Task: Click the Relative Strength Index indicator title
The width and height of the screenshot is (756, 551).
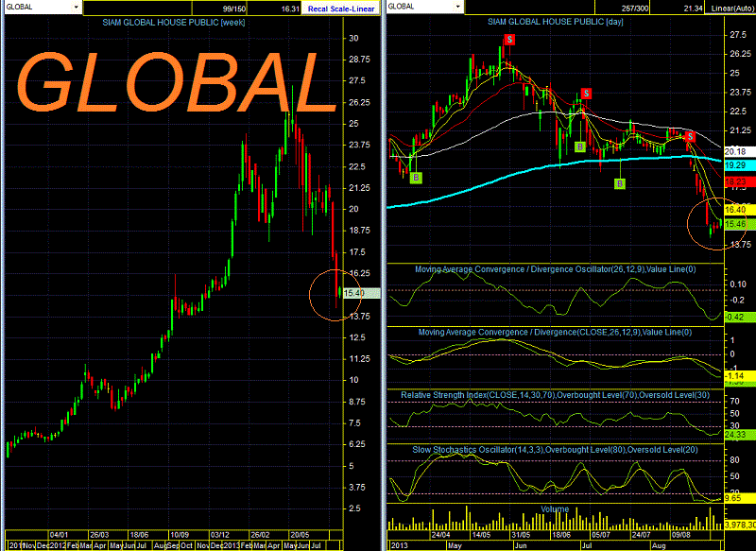Action: 555,395
